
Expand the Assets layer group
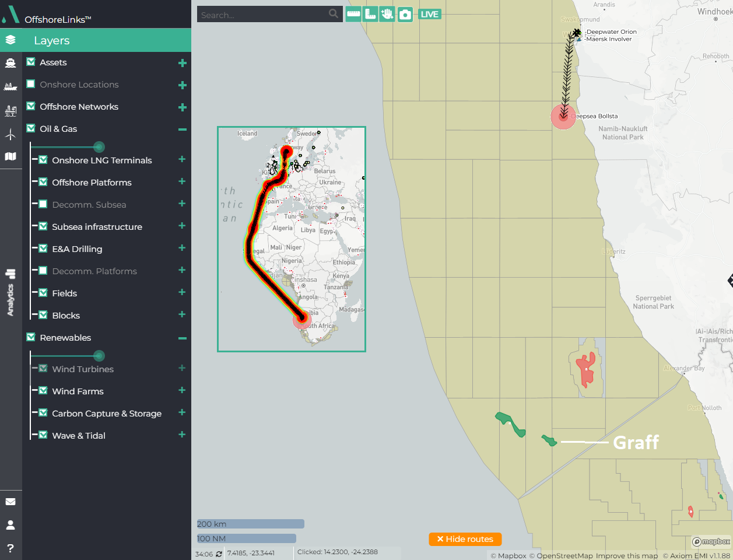coord(183,63)
